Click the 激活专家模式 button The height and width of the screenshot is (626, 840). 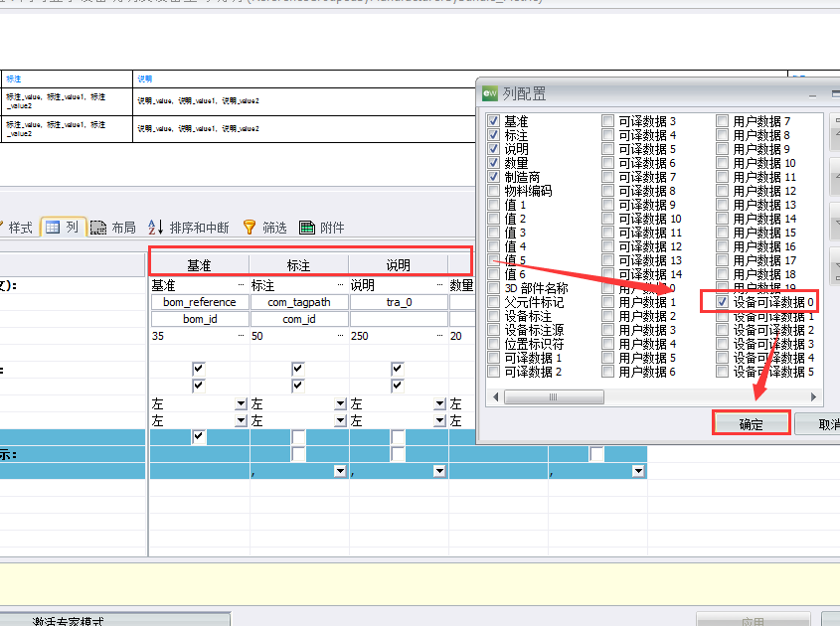114,620
